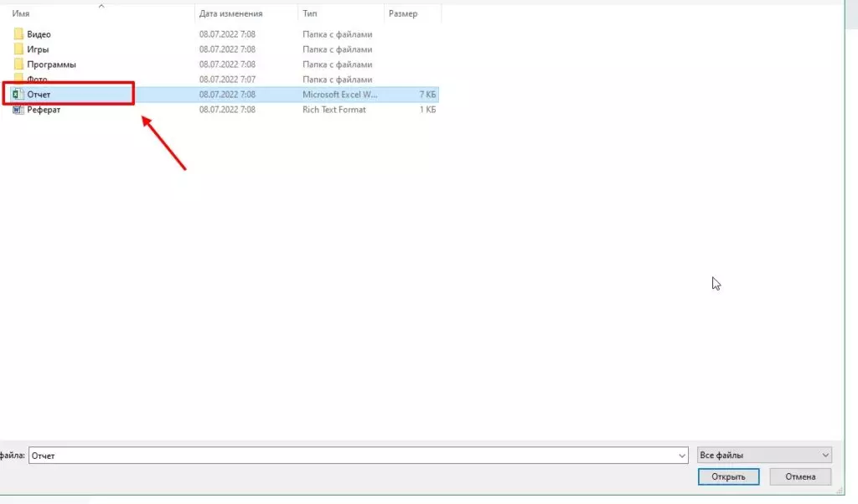Screen dimensions: 858x504
Task: Select the Отчет file name
Action: pos(39,94)
